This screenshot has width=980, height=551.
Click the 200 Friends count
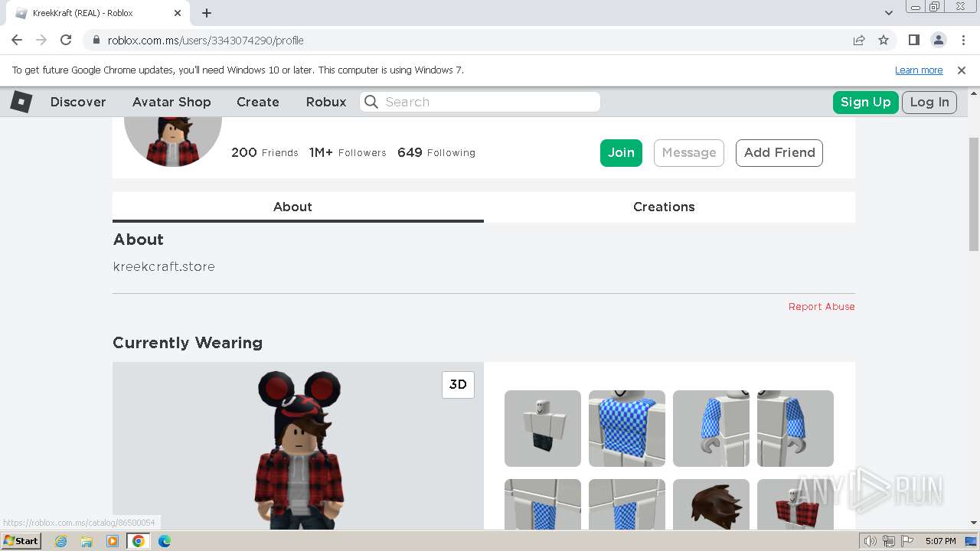(265, 152)
